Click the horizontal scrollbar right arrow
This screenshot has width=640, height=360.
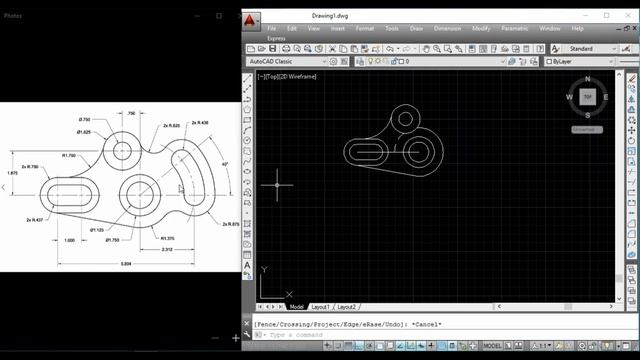[611, 306]
